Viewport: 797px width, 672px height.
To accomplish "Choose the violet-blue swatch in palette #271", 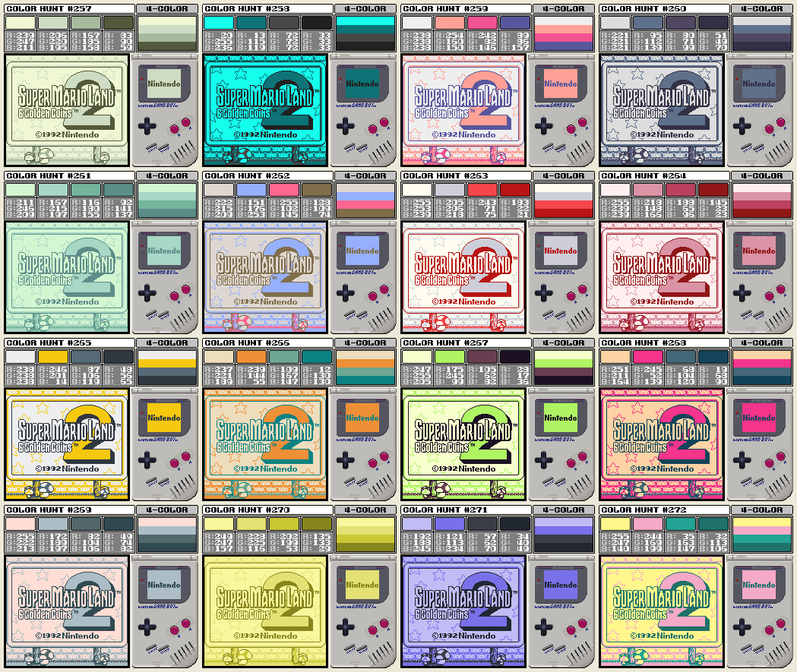I will [x=450, y=524].
